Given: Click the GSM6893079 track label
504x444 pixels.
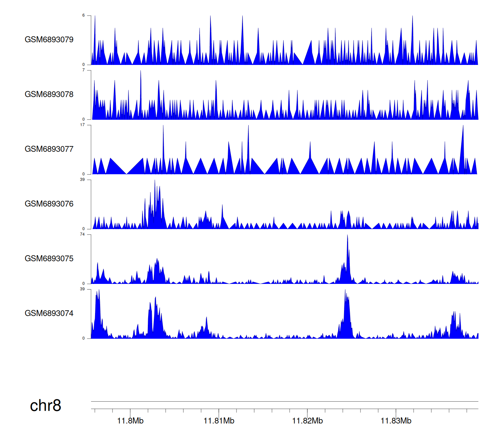Looking at the screenshot, I should (49, 40).
